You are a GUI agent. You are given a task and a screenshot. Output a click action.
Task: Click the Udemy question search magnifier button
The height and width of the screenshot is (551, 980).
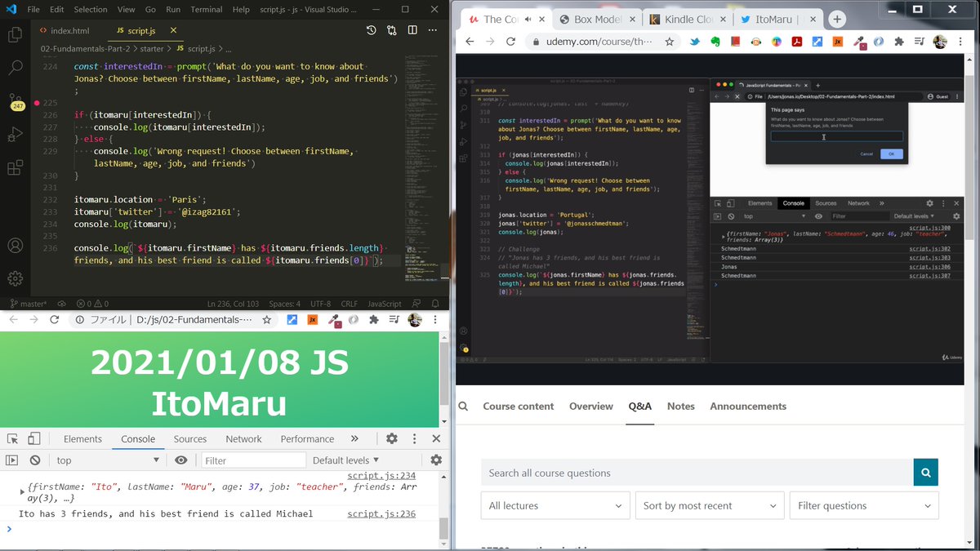pos(925,473)
